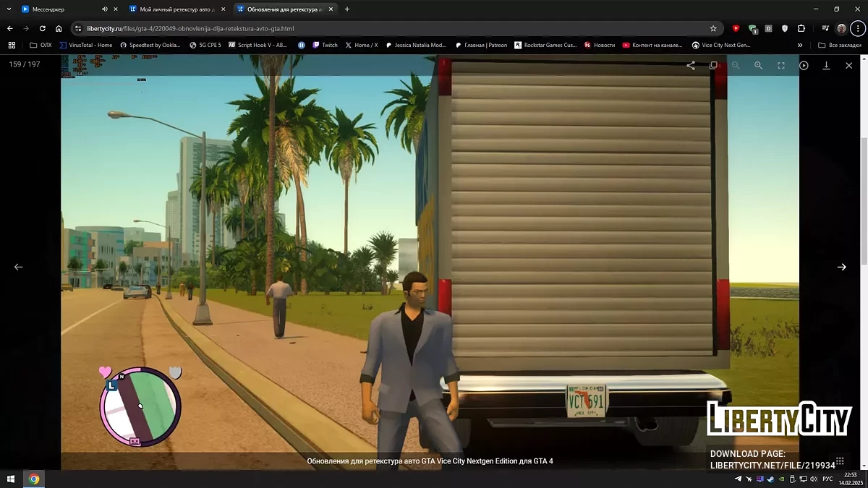Toggle fullscreen mode in the image viewer
Viewport: 868px width, 488px height.
coord(781,65)
